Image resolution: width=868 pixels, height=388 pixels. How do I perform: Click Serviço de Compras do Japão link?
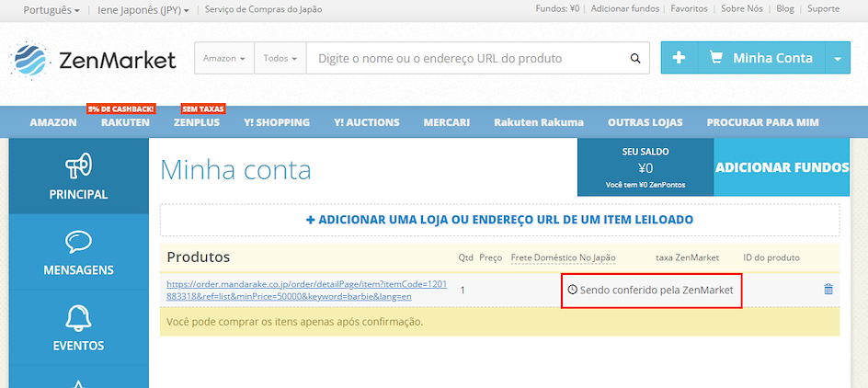[x=264, y=9]
